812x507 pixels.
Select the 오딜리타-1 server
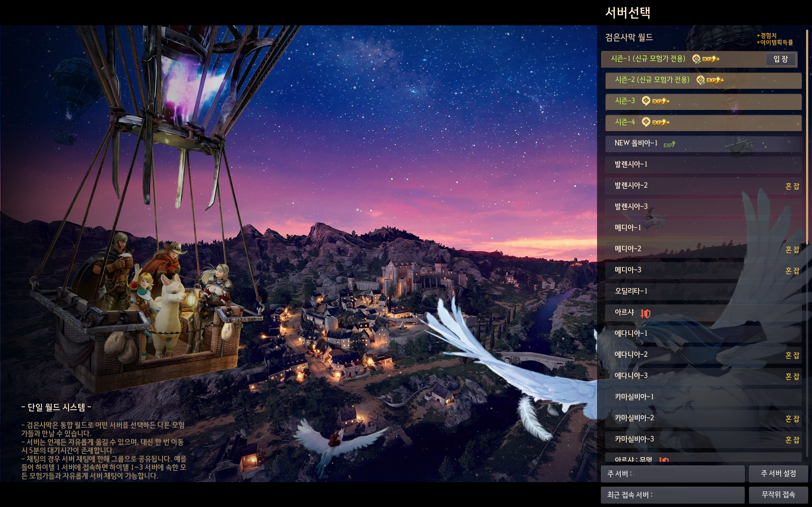coord(703,292)
